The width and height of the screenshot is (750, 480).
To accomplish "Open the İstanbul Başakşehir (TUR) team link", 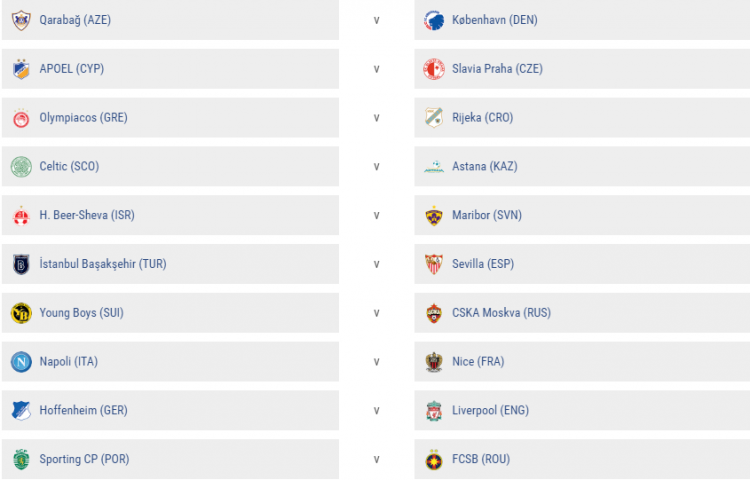I will 103,264.
